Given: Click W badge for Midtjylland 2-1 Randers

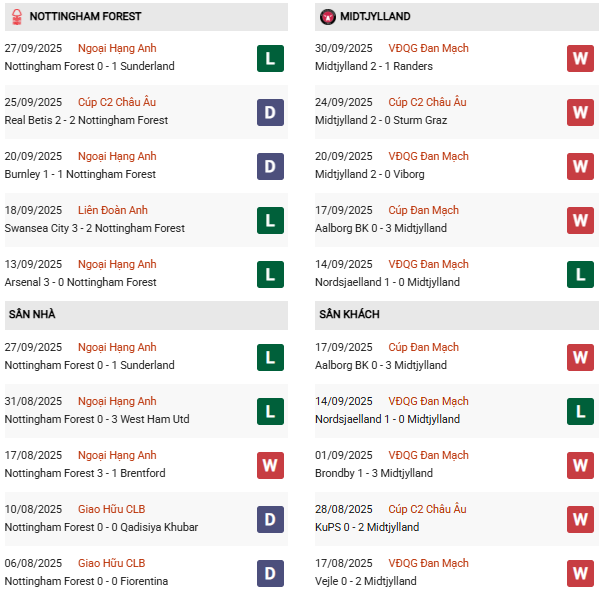Looking at the screenshot, I should click(580, 58).
